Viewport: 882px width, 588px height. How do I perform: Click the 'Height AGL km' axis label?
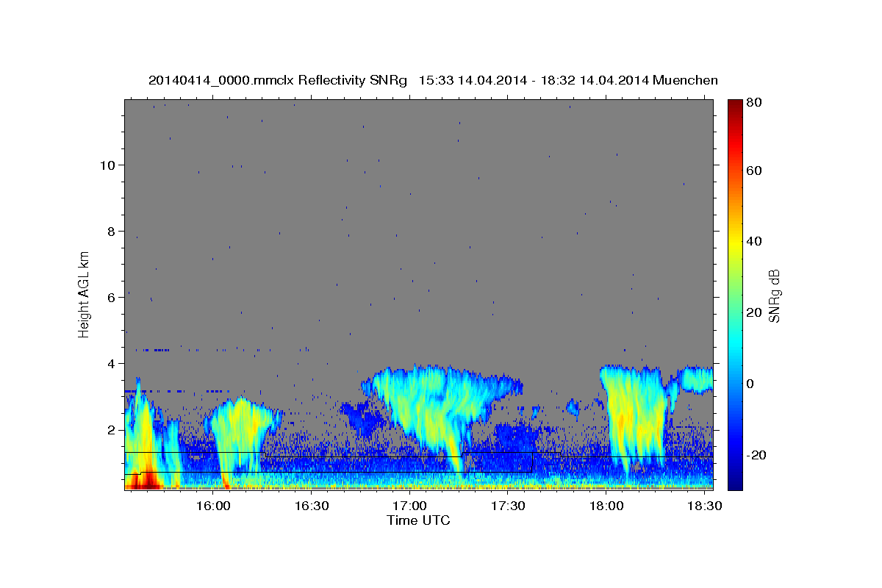[x=85, y=294]
